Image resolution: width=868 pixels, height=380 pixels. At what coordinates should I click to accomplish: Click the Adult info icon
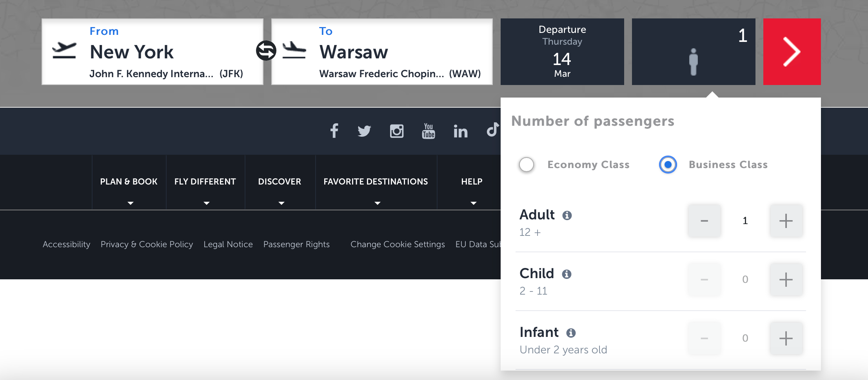click(567, 215)
